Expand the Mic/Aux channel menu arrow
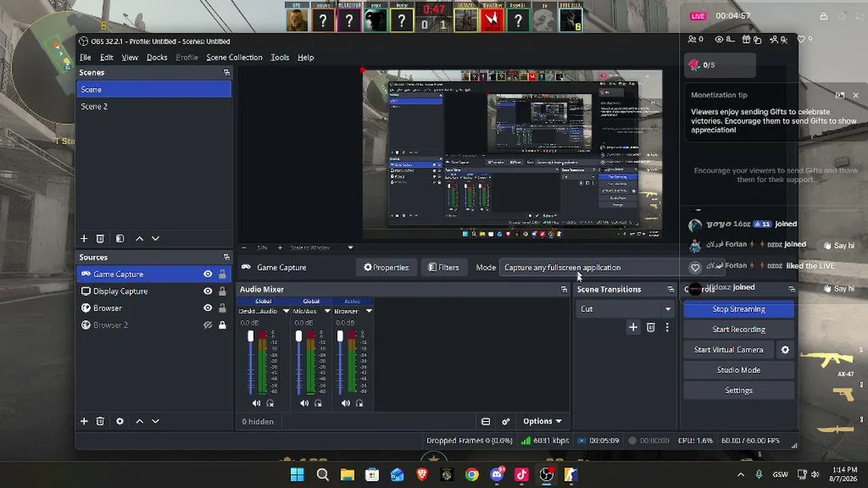Image resolution: width=868 pixels, height=488 pixels. (x=328, y=311)
